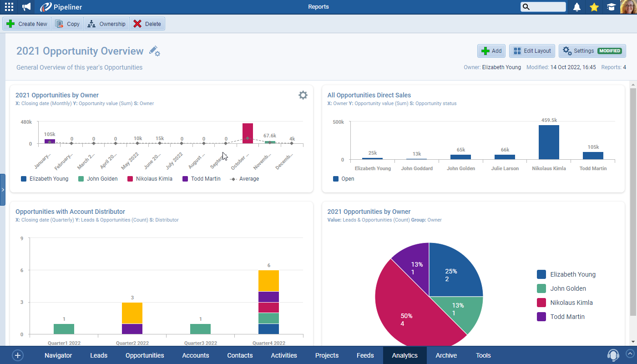Expand the bottom bar chevron up button
The height and width of the screenshot is (364, 637).
click(x=630, y=353)
